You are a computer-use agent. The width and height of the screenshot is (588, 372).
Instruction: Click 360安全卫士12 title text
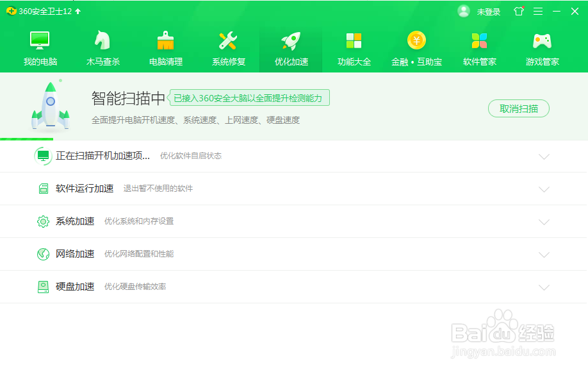[x=45, y=12]
